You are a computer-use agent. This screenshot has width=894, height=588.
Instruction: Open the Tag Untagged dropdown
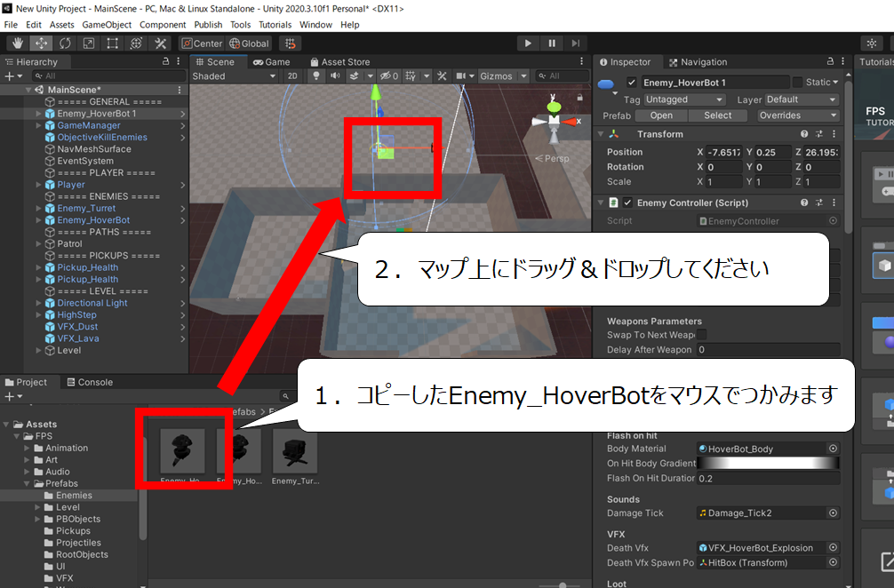point(684,99)
